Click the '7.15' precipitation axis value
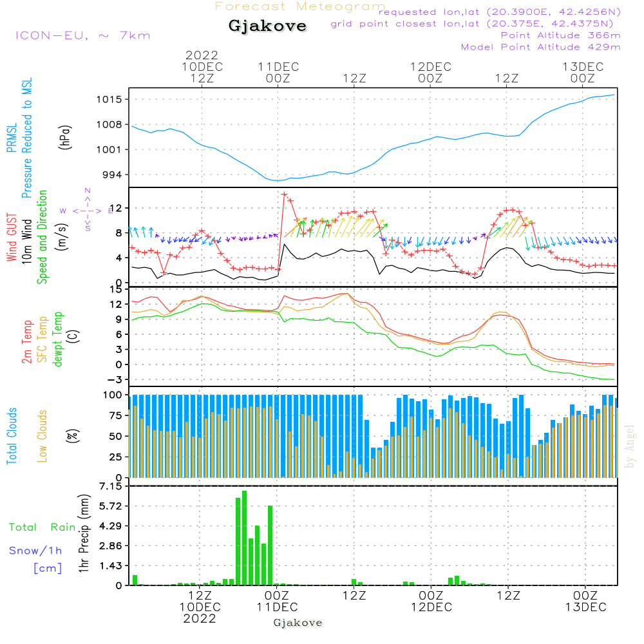This screenshot has height=644, width=644. [111, 487]
